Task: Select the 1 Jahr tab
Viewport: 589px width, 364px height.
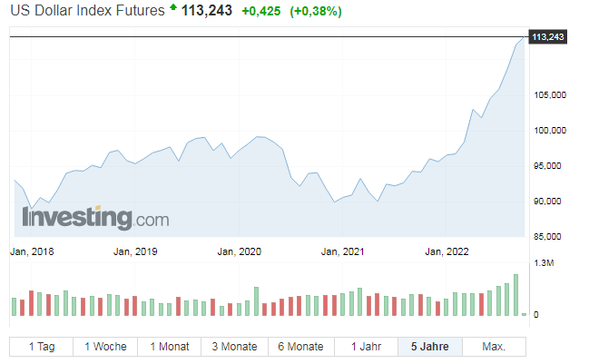Action: [366, 347]
